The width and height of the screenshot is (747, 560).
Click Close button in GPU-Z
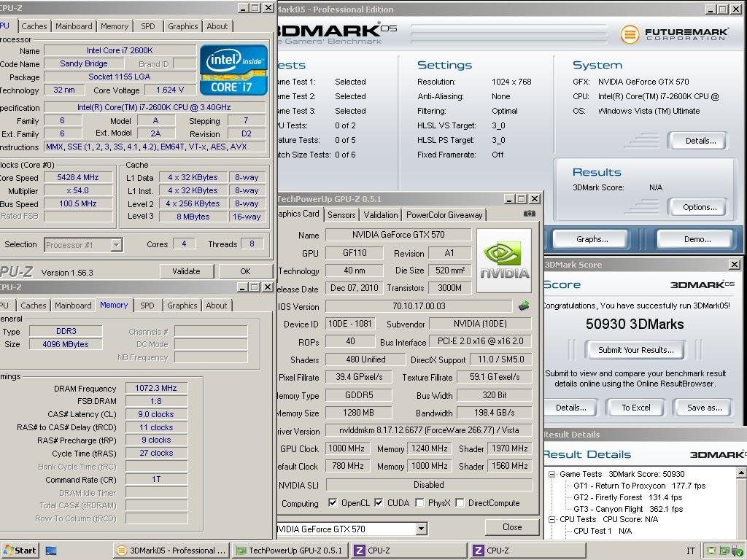click(512, 527)
